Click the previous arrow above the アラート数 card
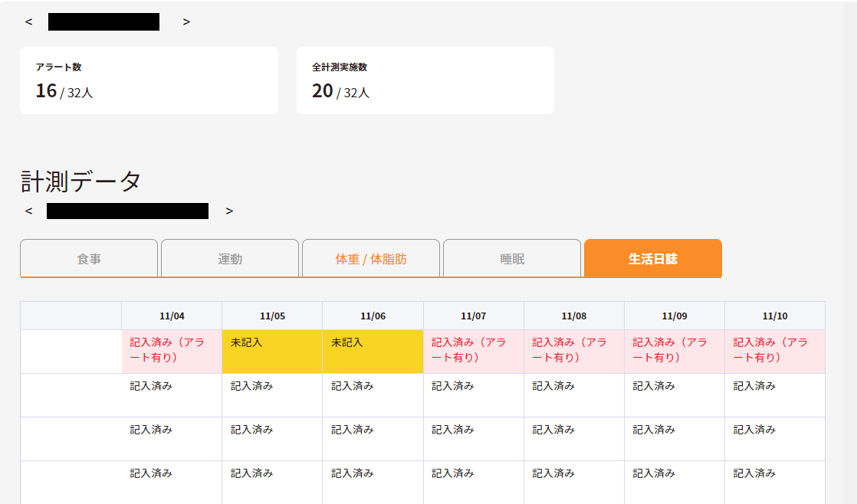Viewport: 857px width, 504px height. click(x=28, y=21)
